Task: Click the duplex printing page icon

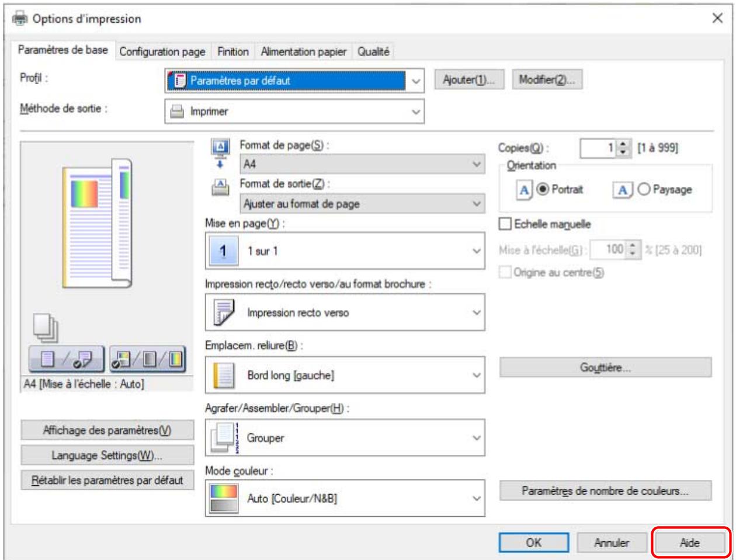Action: (x=224, y=312)
